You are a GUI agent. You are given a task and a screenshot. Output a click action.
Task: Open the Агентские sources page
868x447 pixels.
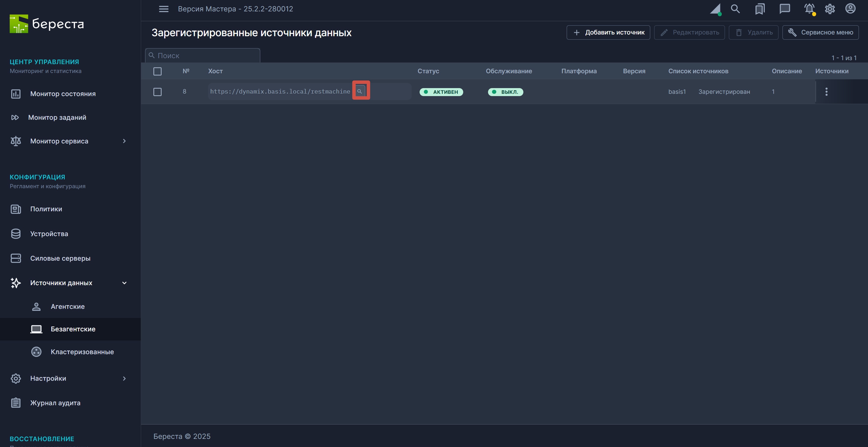click(67, 306)
